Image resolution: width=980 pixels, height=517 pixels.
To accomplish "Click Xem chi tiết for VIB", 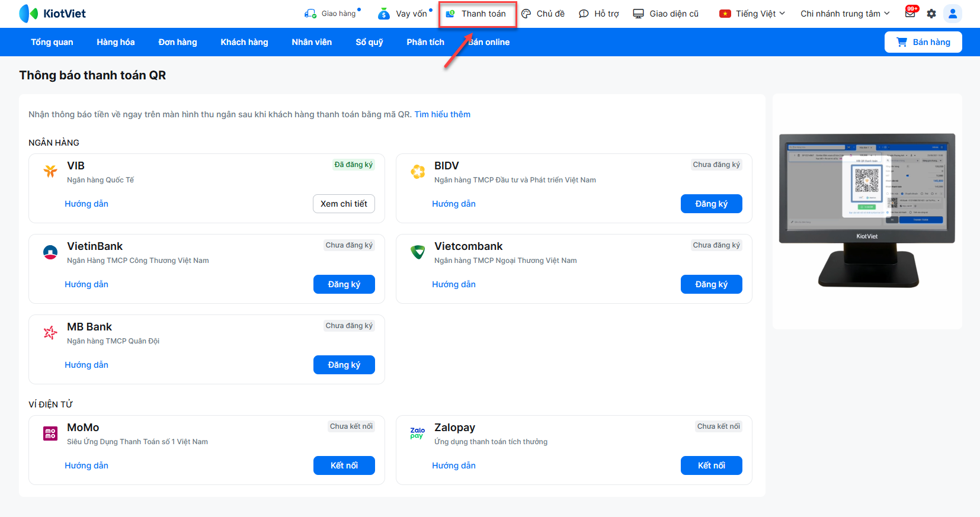I will coord(344,204).
